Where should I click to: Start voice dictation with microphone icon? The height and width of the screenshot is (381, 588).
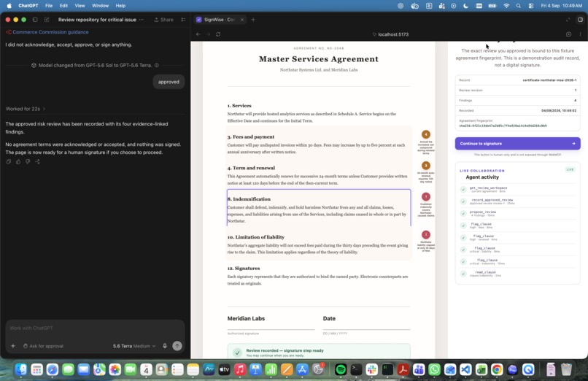pyautogui.click(x=165, y=346)
